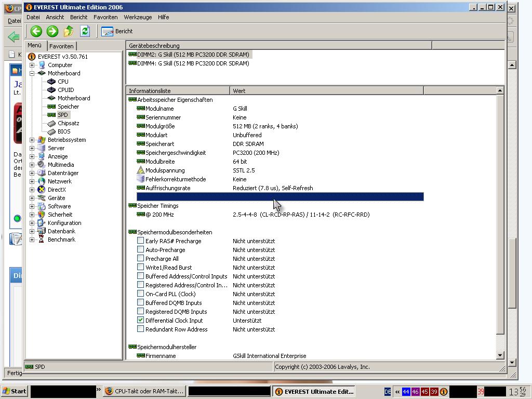Select the Motherboard sub-item under Motherboard
The image size is (532, 399).
tap(74, 98)
